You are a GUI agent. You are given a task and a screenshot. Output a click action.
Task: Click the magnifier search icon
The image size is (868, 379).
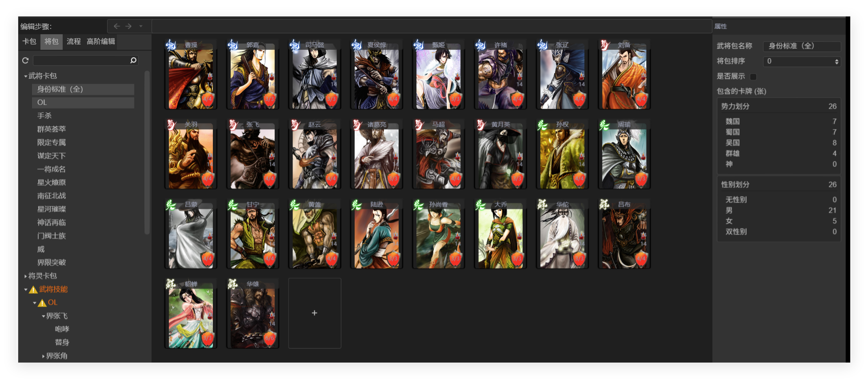click(x=133, y=60)
